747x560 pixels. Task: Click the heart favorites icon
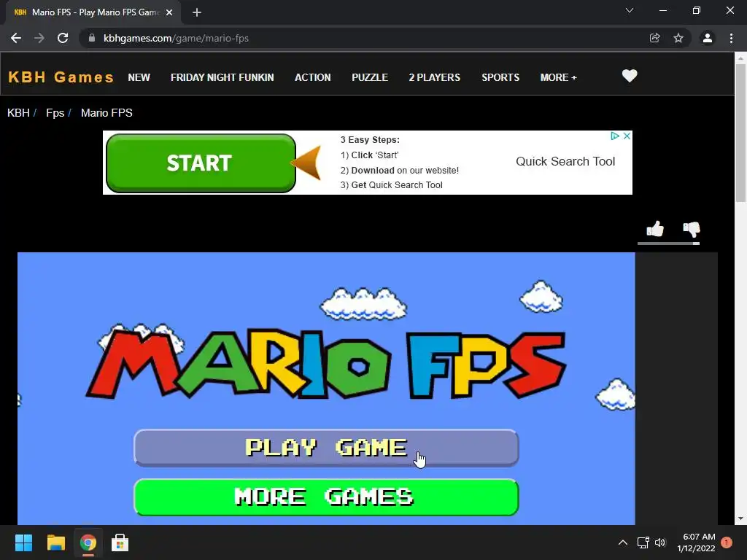(x=630, y=76)
